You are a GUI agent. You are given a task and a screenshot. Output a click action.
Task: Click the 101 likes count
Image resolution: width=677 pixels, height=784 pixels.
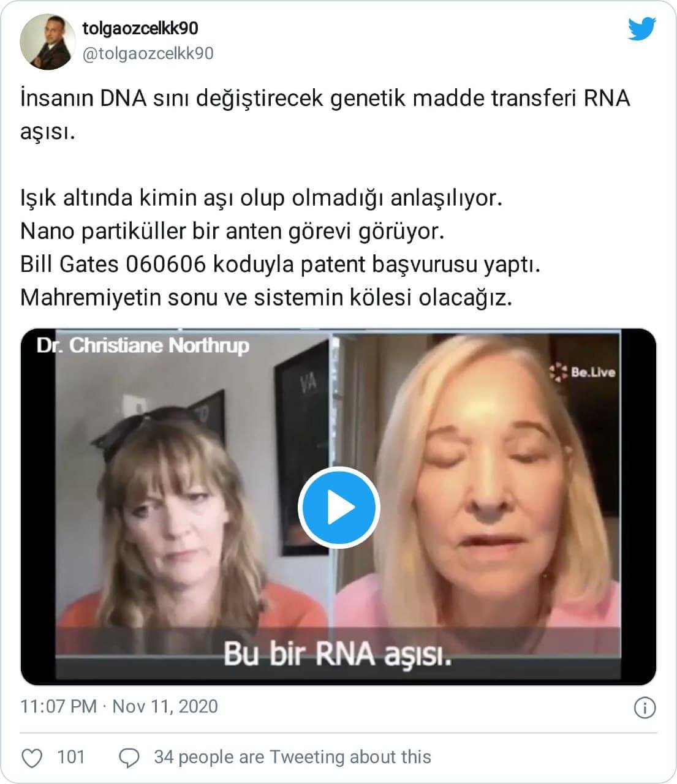click(x=70, y=757)
